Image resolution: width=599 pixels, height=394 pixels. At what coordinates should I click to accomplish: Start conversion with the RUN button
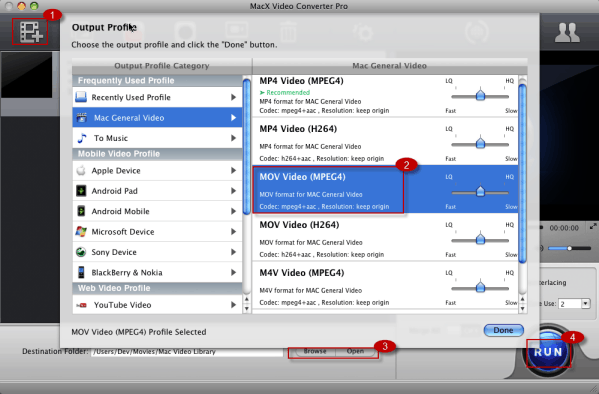click(x=548, y=352)
